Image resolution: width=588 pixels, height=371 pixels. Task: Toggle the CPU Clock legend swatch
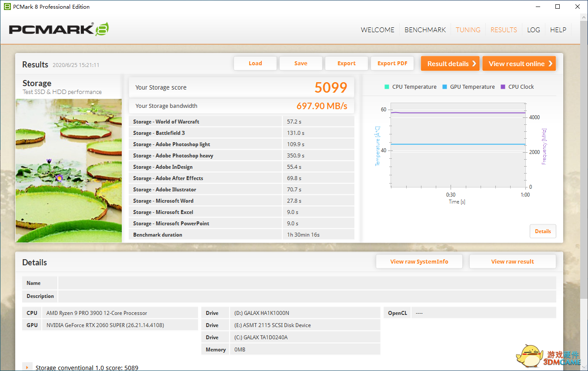click(503, 87)
